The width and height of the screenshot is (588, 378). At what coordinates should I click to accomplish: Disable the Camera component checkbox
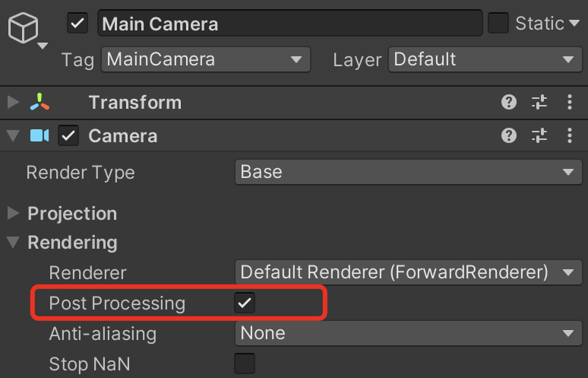click(x=68, y=135)
